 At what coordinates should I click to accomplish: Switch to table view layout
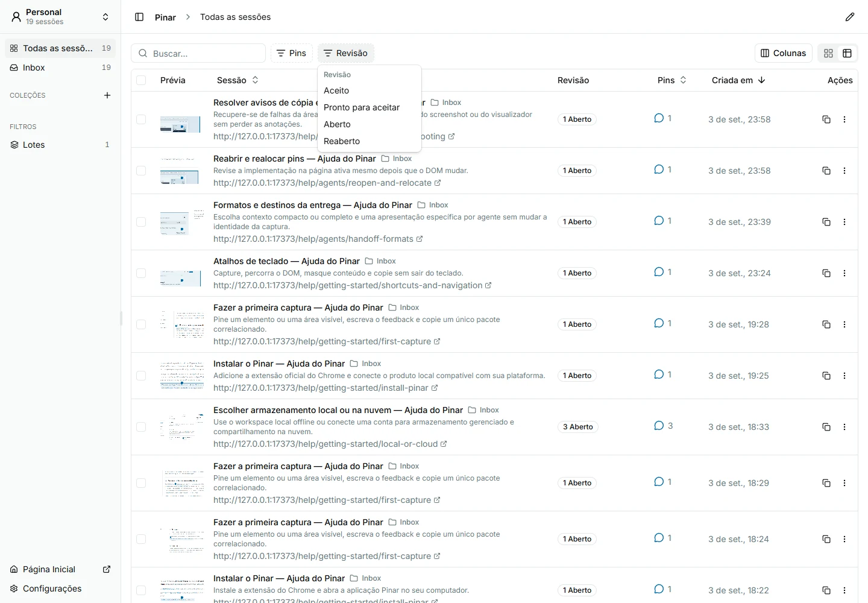pyautogui.click(x=847, y=53)
